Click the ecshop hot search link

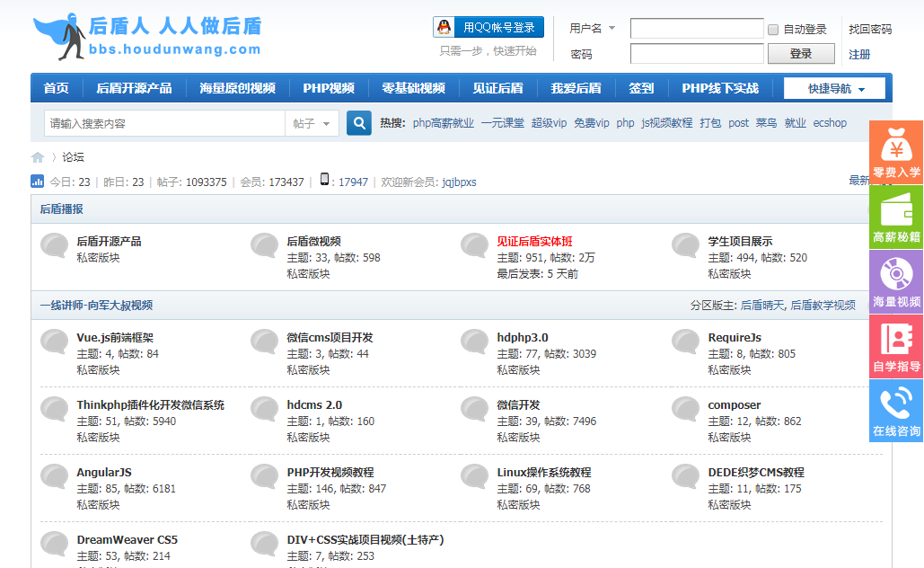[830, 123]
